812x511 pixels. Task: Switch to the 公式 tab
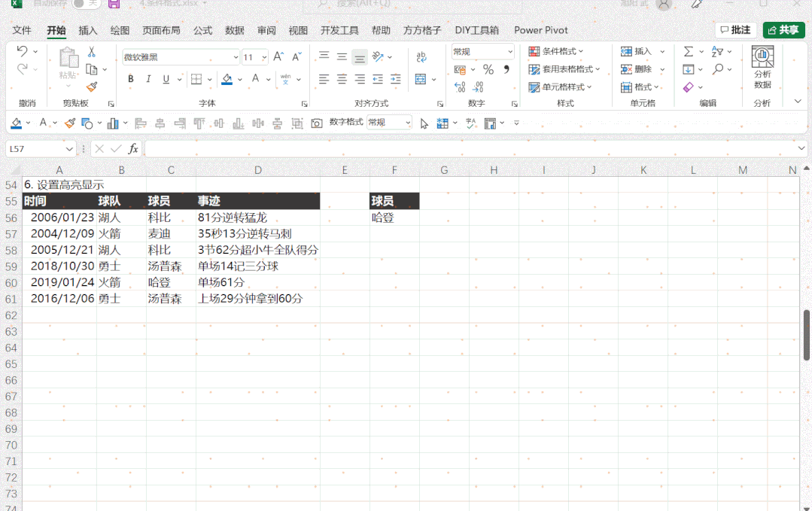tap(202, 30)
